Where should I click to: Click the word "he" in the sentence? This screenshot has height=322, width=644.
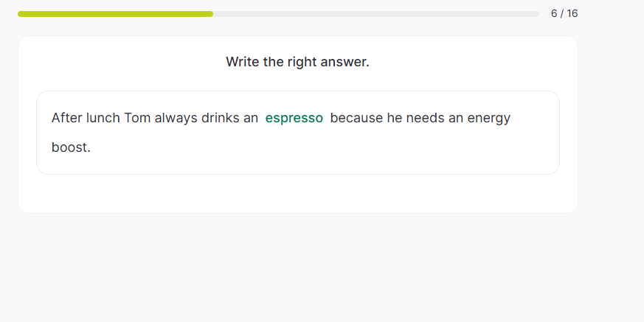pos(395,118)
